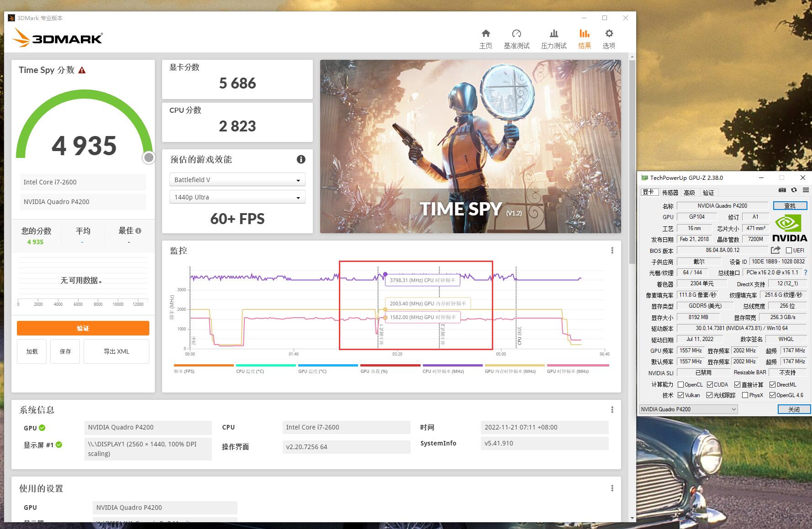Click the blue GPU 温度 legend bar

(x=328, y=366)
